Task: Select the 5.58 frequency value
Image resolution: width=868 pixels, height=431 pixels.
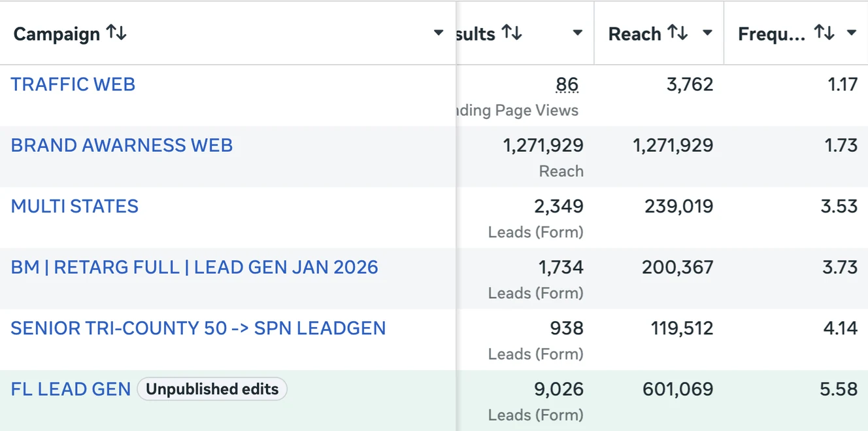Action: [839, 389]
